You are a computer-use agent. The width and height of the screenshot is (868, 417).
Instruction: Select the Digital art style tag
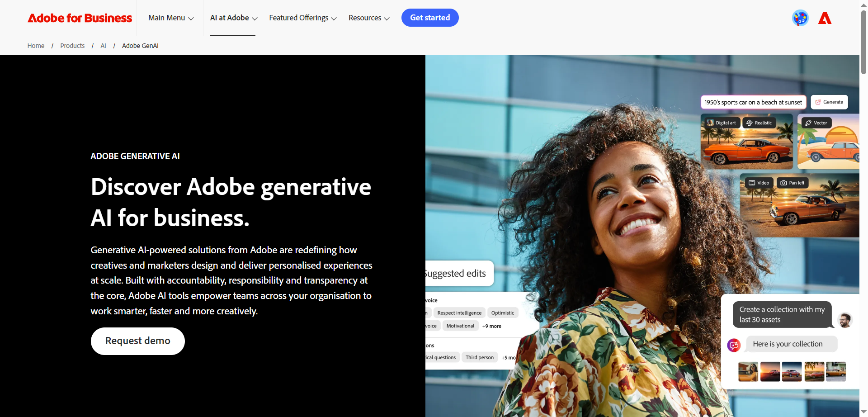point(722,123)
